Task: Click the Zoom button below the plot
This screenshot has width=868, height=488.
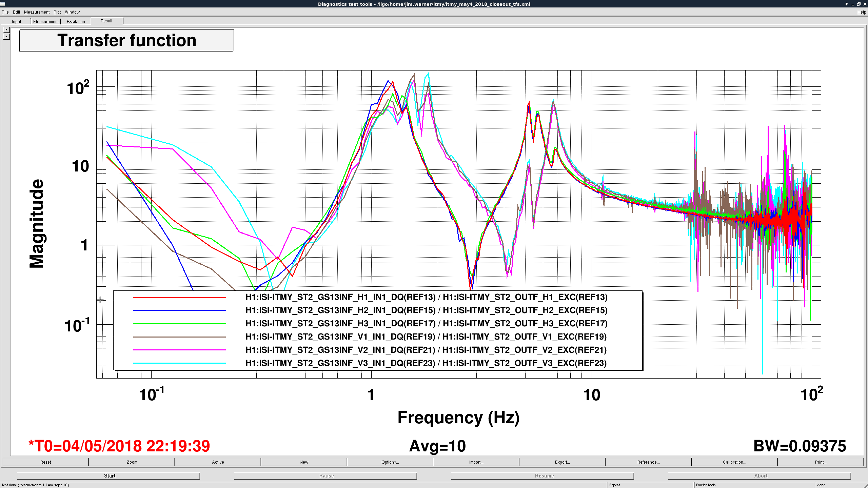Action: coord(132,462)
